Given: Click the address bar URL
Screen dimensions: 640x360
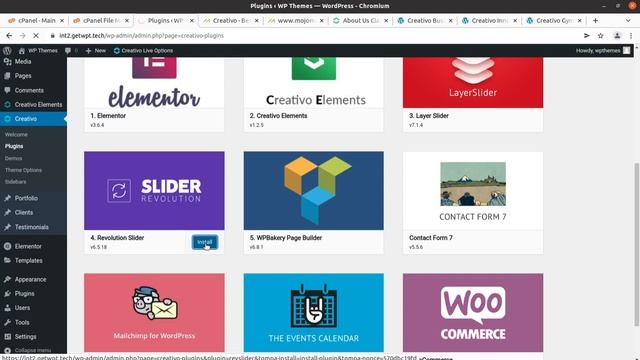Looking at the screenshot, I should (141, 36).
